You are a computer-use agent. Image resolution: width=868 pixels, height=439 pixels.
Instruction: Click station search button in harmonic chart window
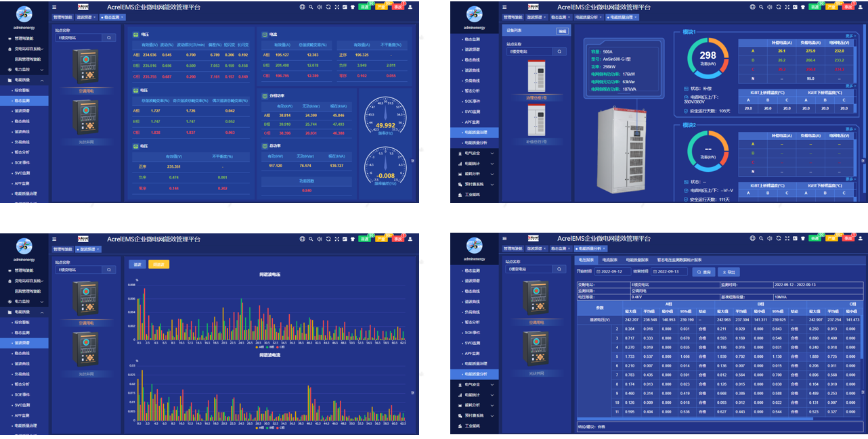109,269
